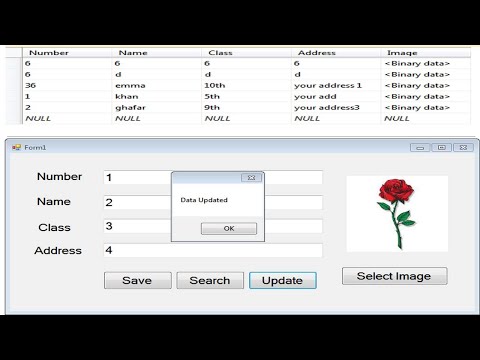Maximize the Form1 window
The width and height of the screenshot is (480, 360).
click(442, 148)
